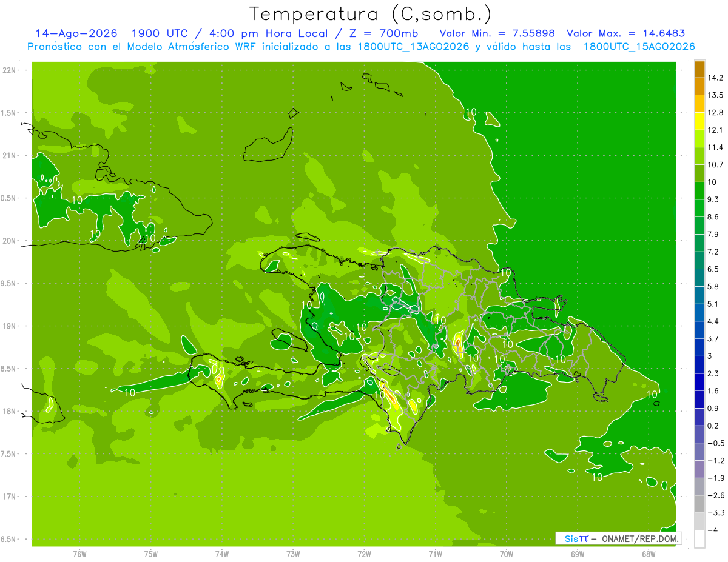Click legend value "11.4"
Viewport: 728px width, 562px height.
click(x=715, y=147)
